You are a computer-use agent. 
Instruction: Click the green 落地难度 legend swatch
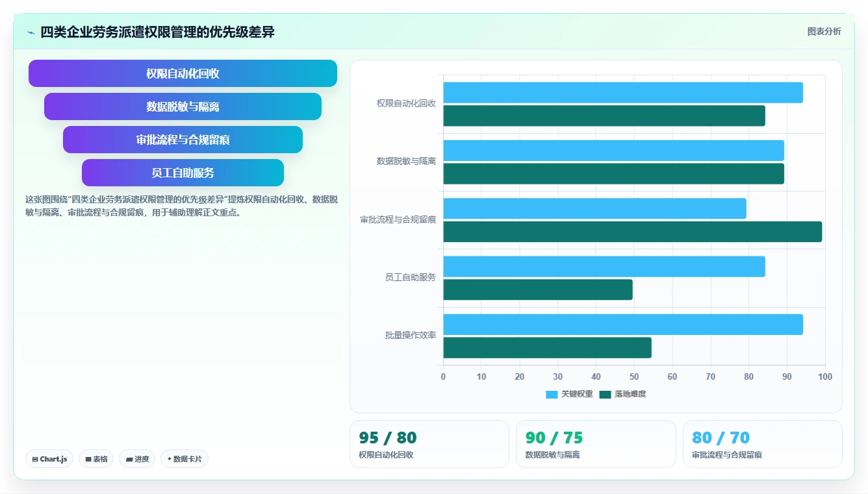(606, 394)
